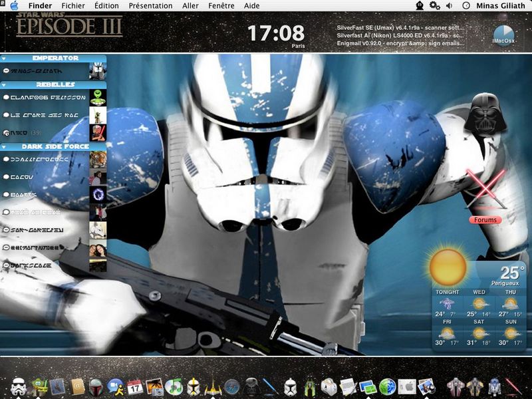The image size is (532, 399).
Task: Select the buddy with the tiger avatar
Action: point(53,159)
